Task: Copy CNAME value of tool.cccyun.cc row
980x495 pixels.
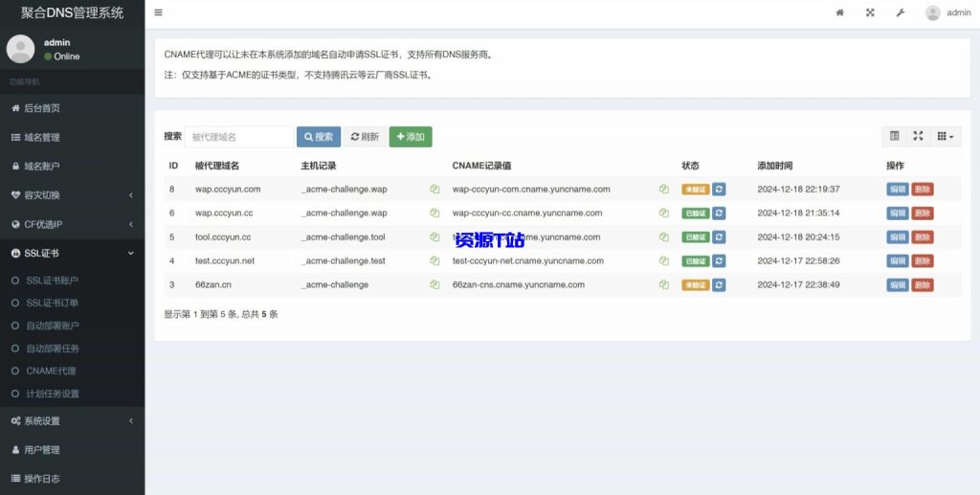Action: coord(664,236)
